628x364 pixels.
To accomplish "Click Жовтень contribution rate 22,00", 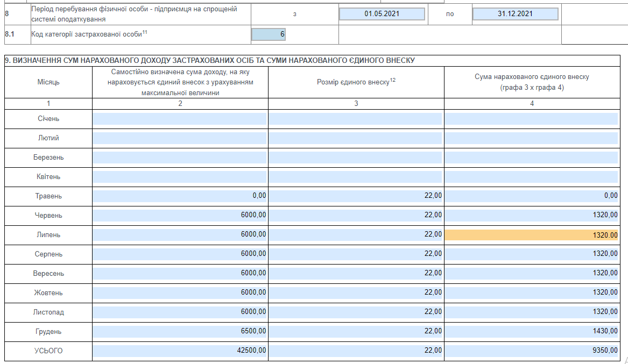I will coord(355,293).
